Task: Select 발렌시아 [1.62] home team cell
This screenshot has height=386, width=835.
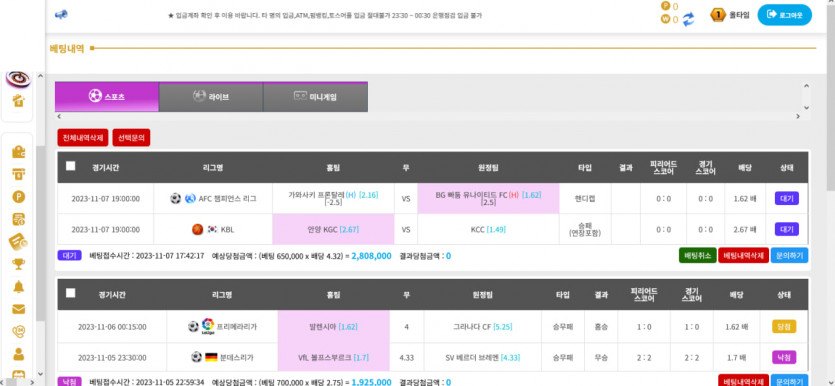Action: point(333,326)
